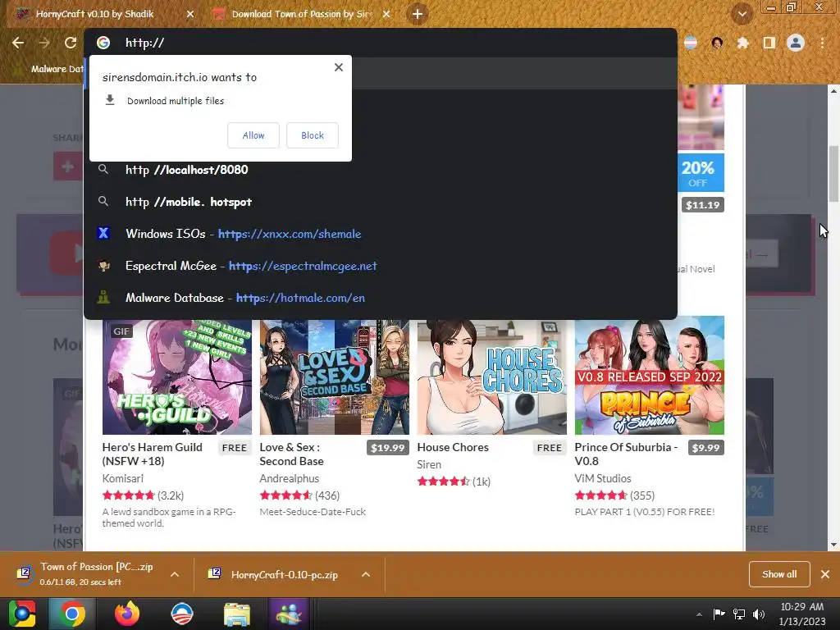Click Hero's Harem Guild star rating
The height and width of the screenshot is (630, 840).
pos(129,495)
